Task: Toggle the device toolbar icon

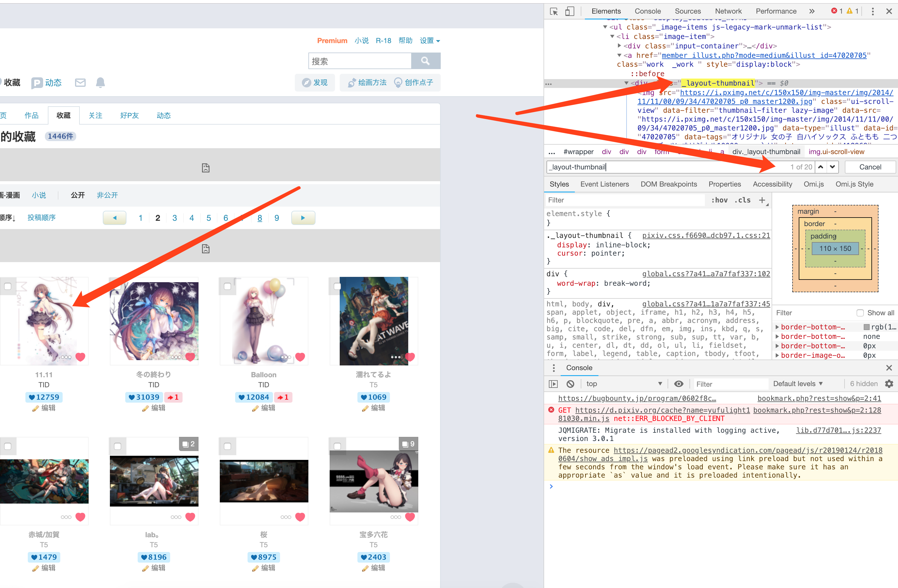Action: tap(569, 11)
